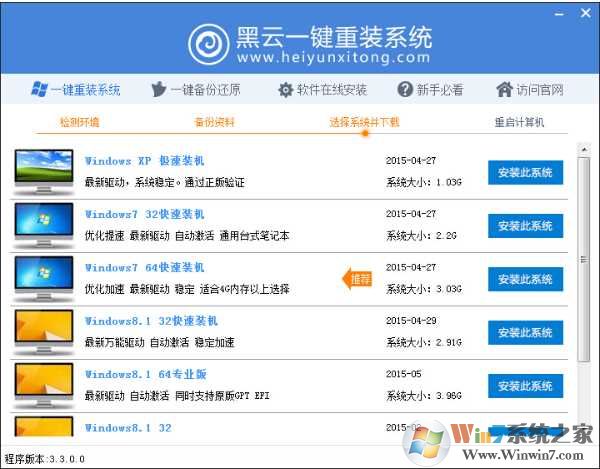Click the hand icon beside 一键备份还原

point(158,89)
